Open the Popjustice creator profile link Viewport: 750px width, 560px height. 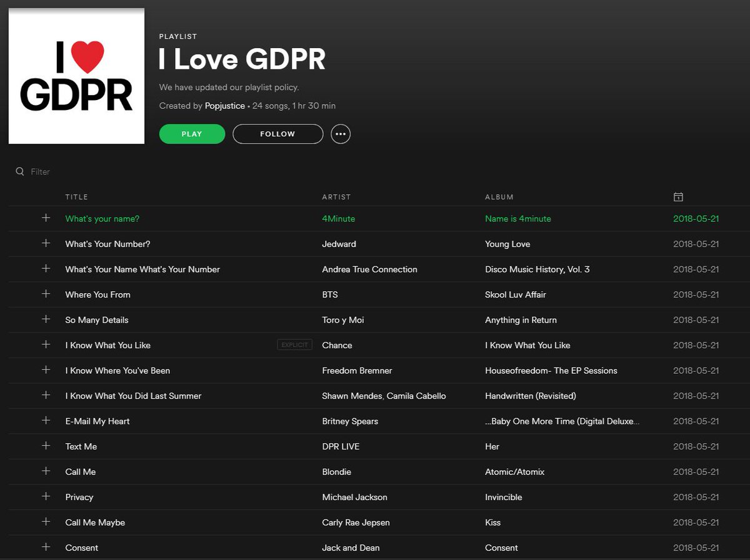click(225, 106)
